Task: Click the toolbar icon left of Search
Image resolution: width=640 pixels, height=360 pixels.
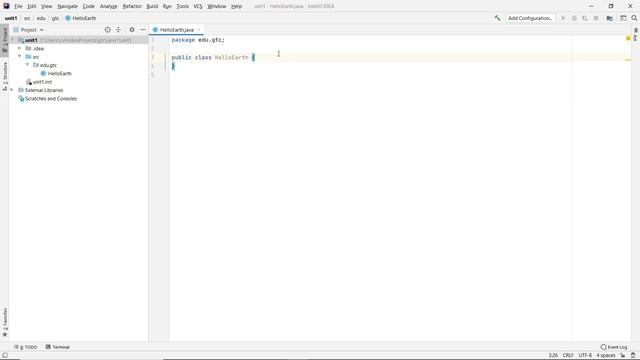Action: 623,18
